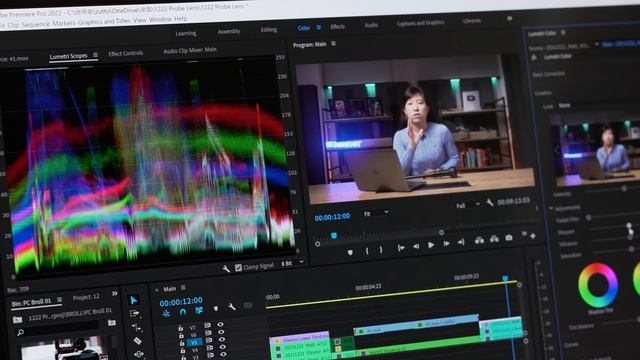Open the Full playback resolution dropdown
The image size is (640, 360).
coord(468,205)
